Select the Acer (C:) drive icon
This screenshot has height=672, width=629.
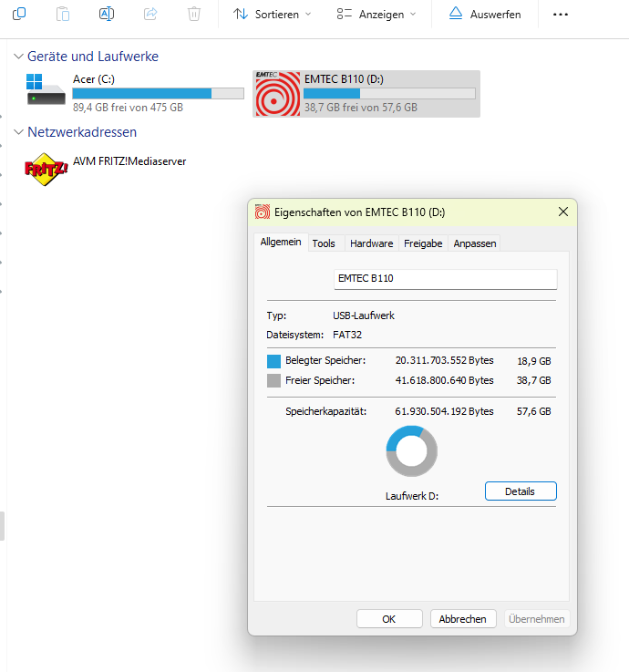[x=46, y=89]
